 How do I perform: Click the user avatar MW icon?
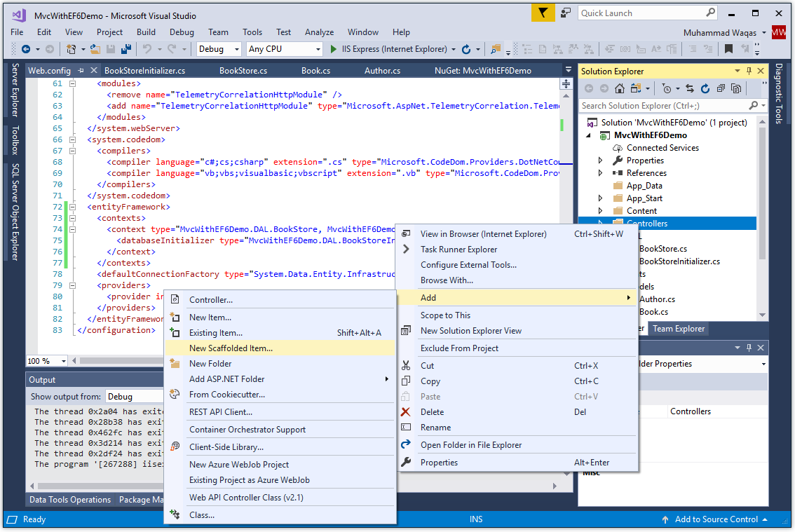[779, 32]
